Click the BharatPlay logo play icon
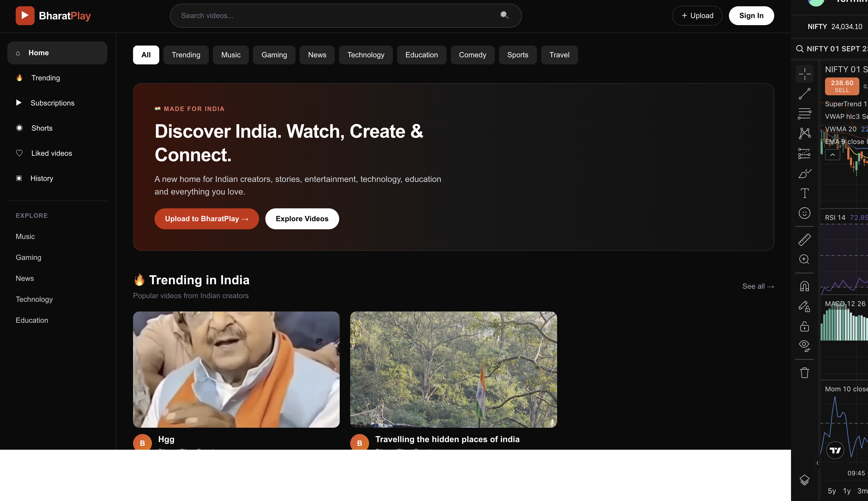The height and width of the screenshot is (501, 868). tap(25, 15)
